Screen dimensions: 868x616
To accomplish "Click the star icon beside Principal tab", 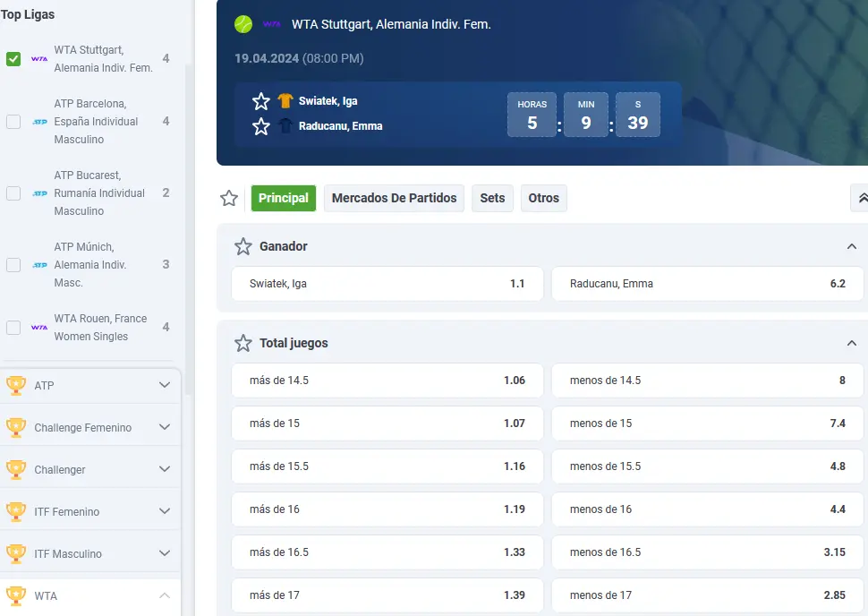I will 229,199.
